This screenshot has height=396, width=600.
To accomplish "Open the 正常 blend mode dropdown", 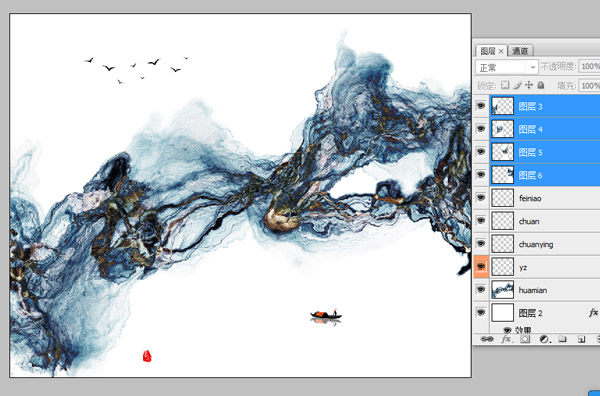I will tap(507, 67).
